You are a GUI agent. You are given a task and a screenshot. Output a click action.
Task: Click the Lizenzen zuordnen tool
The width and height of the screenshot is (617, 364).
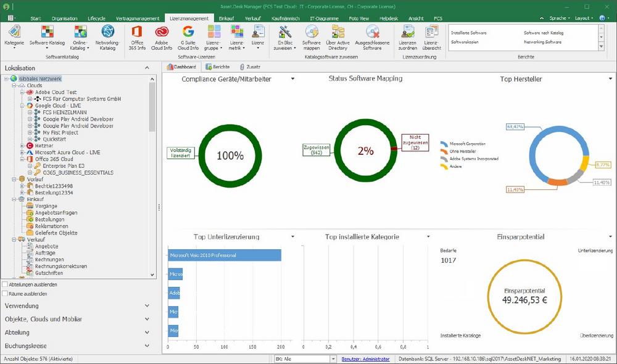point(408,37)
